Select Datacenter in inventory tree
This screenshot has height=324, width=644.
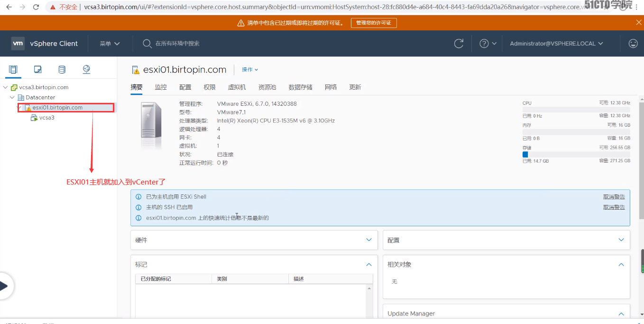(x=40, y=97)
